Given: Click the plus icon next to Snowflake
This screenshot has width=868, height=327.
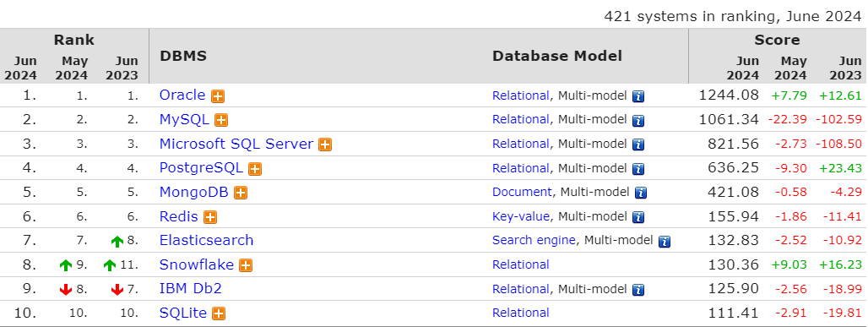Looking at the screenshot, I should pyautogui.click(x=245, y=265).
